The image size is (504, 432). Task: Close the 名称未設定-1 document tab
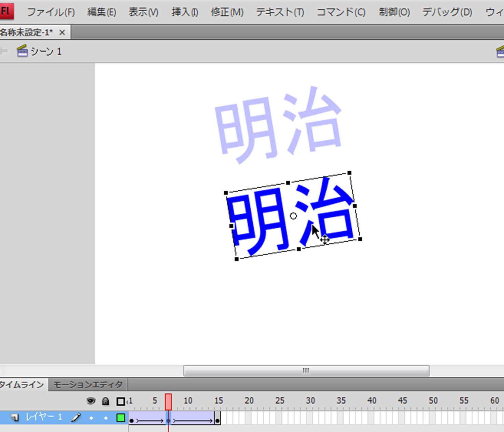pyautogui.click(x=62, y=32)
